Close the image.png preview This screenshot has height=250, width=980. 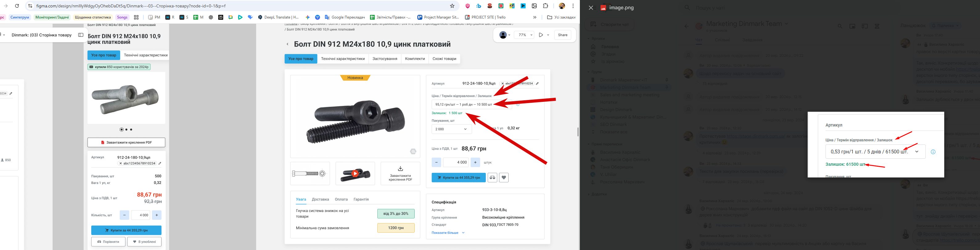(x=591, y=8)
